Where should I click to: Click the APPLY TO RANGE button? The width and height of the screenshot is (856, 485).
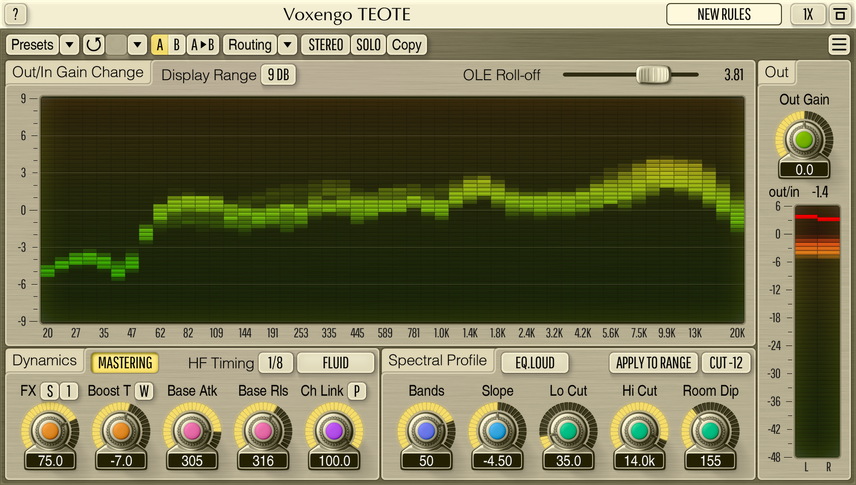(x=651, y=363)
